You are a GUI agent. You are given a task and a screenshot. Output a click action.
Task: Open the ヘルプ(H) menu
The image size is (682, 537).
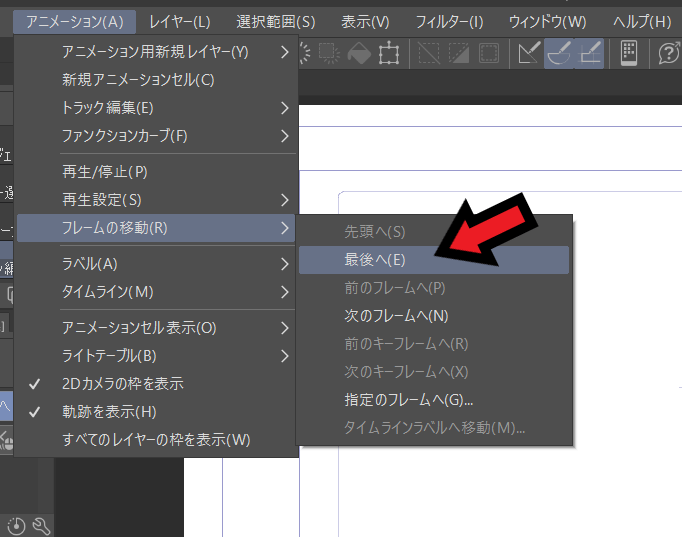642,22
